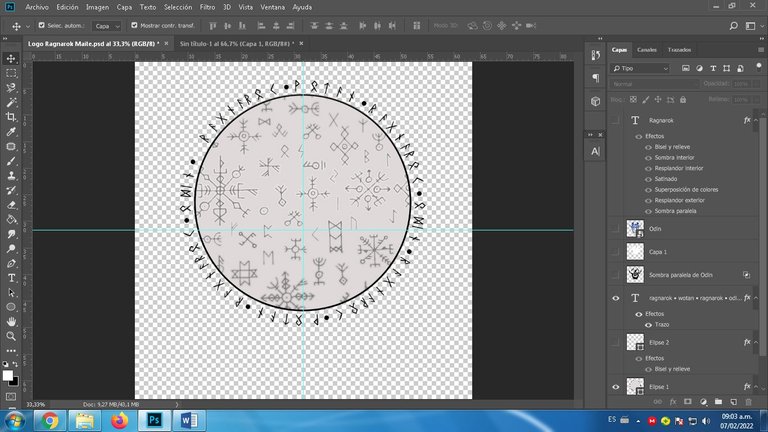This screenshot has width=768, height=432.
Task: Select the Rectangular Marquee tool
Action: tap(11, 73)
